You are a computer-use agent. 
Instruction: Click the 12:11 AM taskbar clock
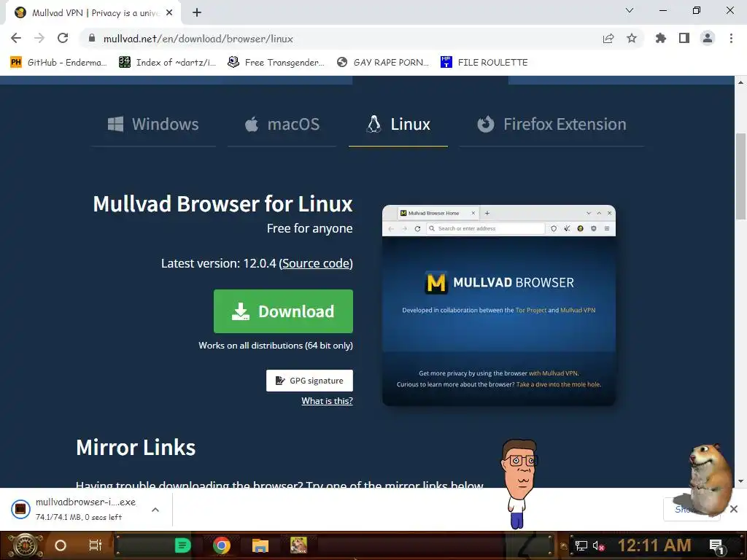[x=654, y=545]
